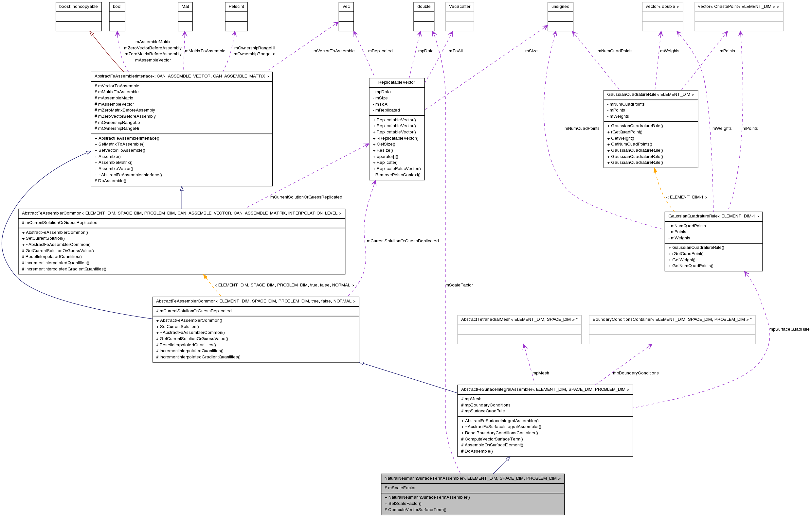
Task: Click the unsigned class box
Action: pyautogui.click(x=560, y=7)
